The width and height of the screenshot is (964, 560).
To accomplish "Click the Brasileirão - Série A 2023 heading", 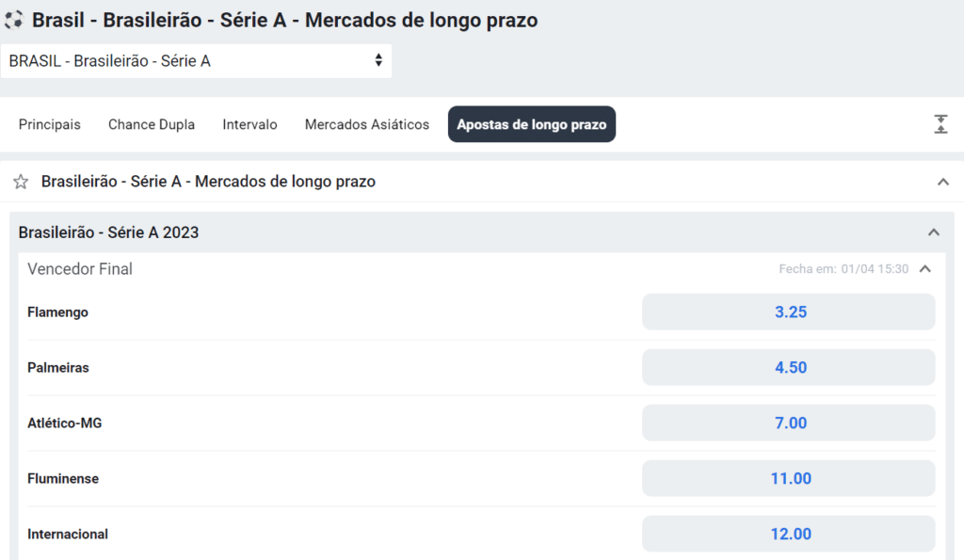I will click(109, 232).
